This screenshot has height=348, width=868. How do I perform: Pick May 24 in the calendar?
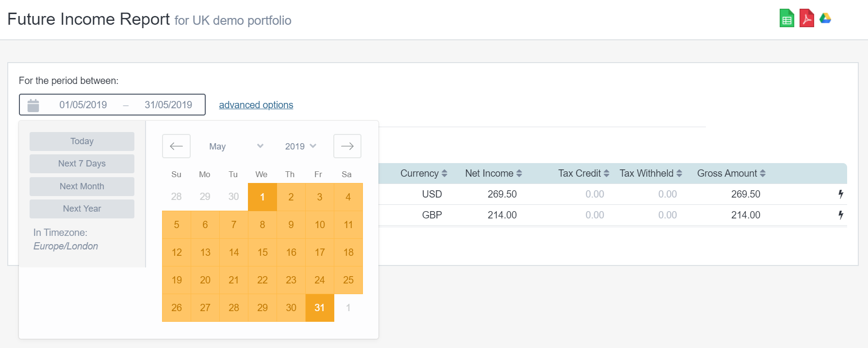coord(320,280)
